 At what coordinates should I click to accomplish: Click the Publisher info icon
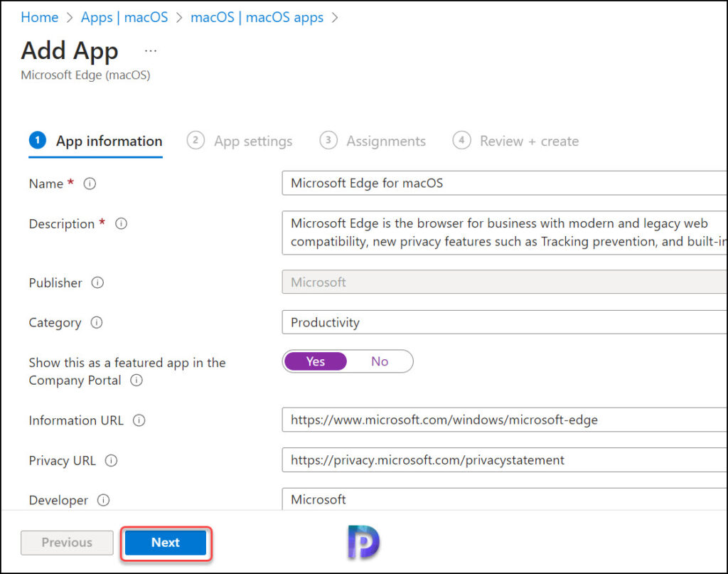pos(97,282)
